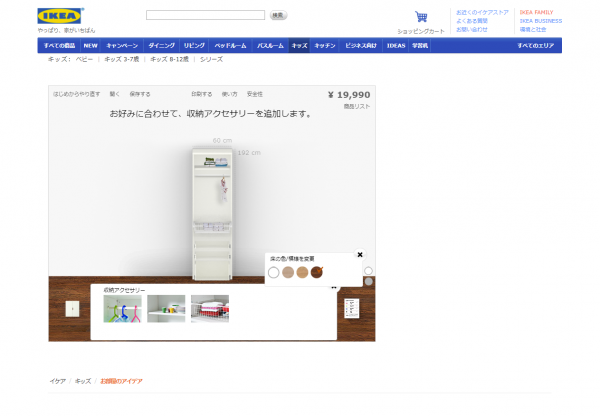Select the cabinet frame icon on floor
600x416 pixels.
pyautogui.click(x=72, y=309)
